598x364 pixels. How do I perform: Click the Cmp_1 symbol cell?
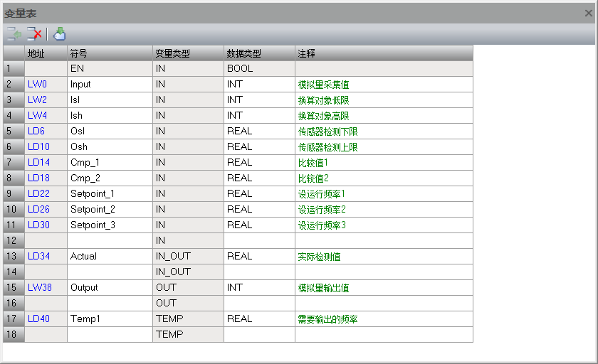tap(110, 162)
